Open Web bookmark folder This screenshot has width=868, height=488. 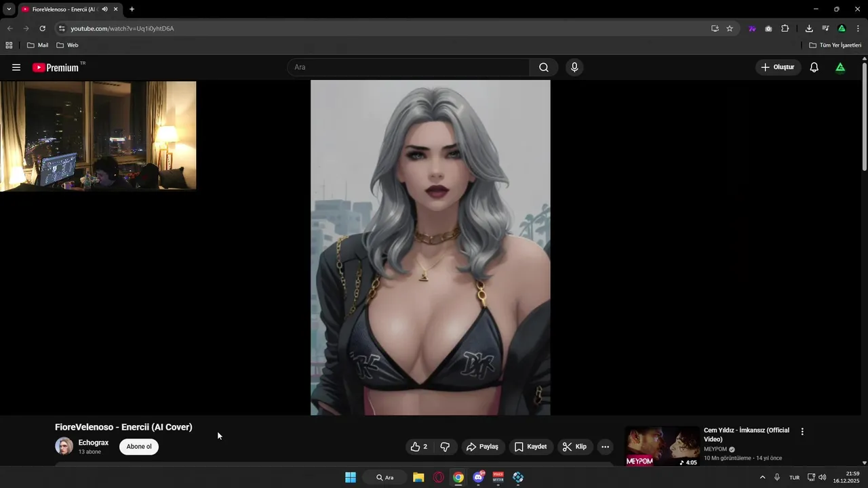(x=67, y=45)
